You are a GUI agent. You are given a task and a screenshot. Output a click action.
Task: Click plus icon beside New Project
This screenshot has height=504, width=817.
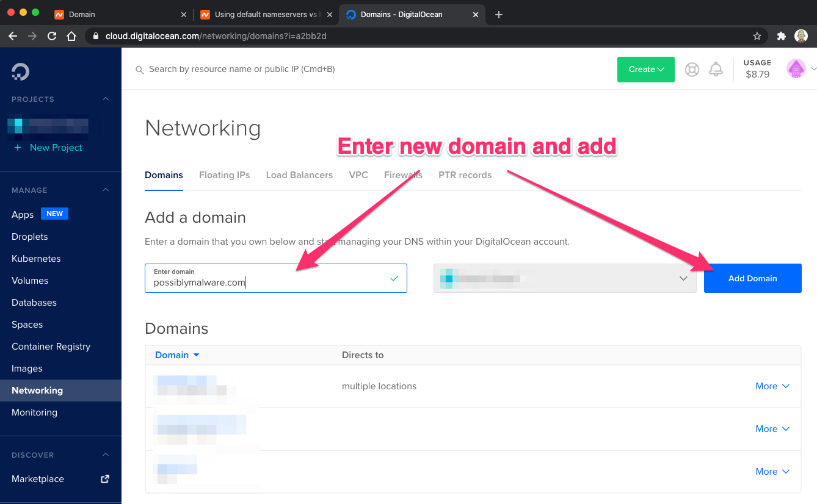coord(18,148)
